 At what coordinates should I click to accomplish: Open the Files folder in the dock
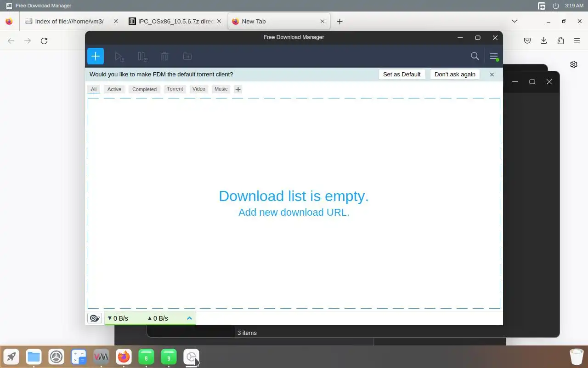[x=34, y=356]
